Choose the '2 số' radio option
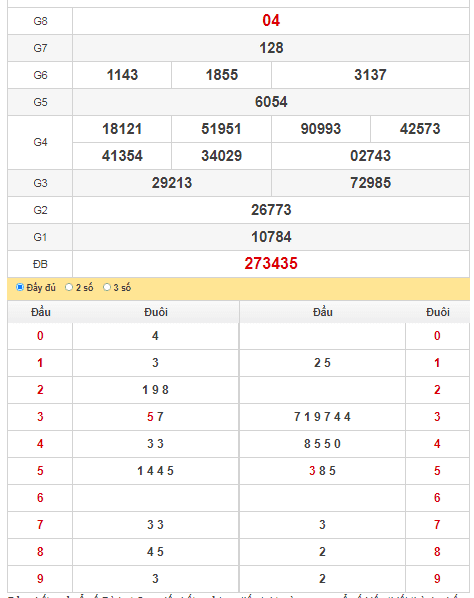The width and height of the screenshot is (474, 598). (69, 287)
